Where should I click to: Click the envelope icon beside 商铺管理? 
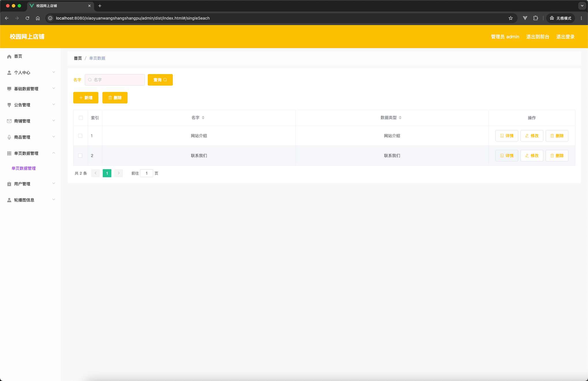(9, 121)
